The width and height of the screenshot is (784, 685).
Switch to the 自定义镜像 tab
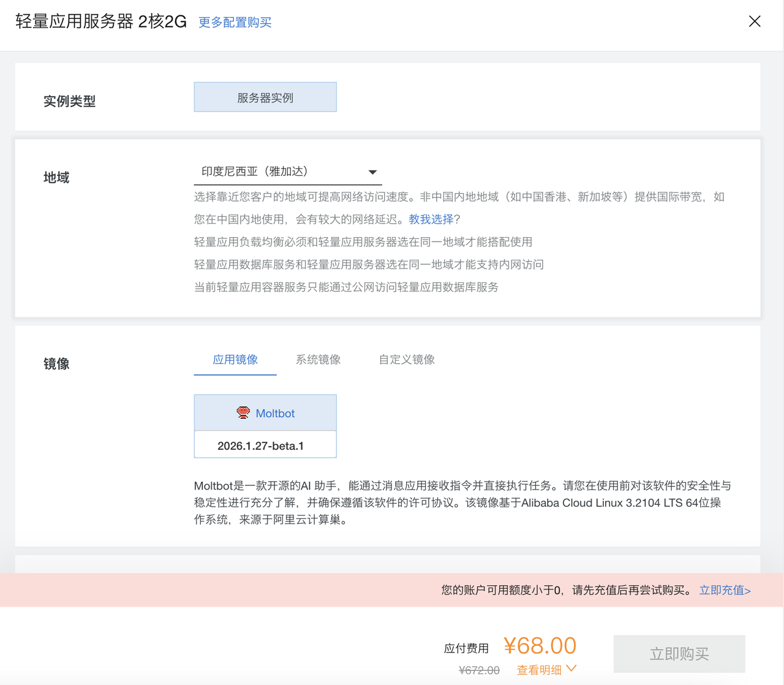407,360
